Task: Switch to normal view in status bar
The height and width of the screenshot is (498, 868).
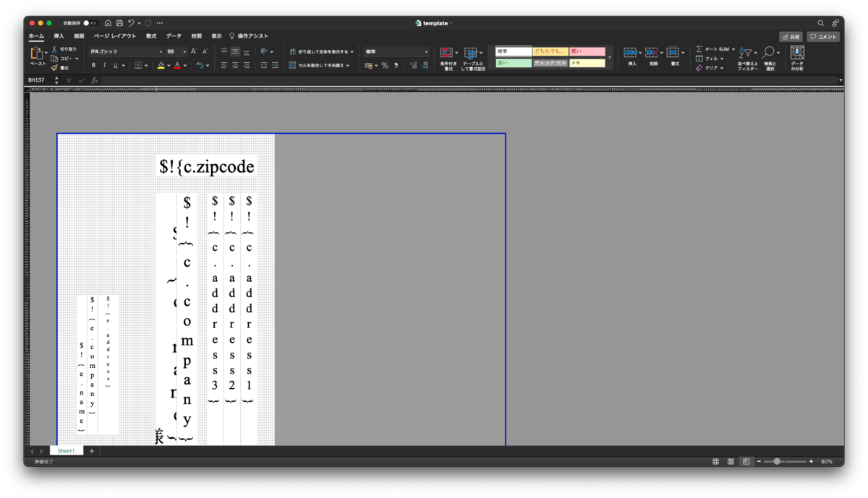Action: [x=715, y=461]
